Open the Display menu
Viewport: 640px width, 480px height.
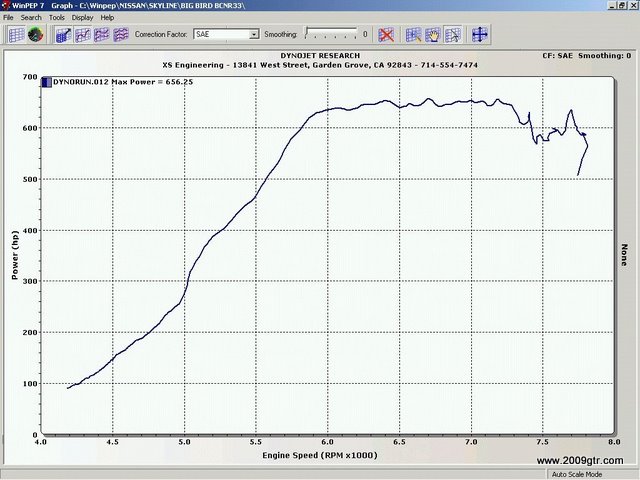(82, 18)
